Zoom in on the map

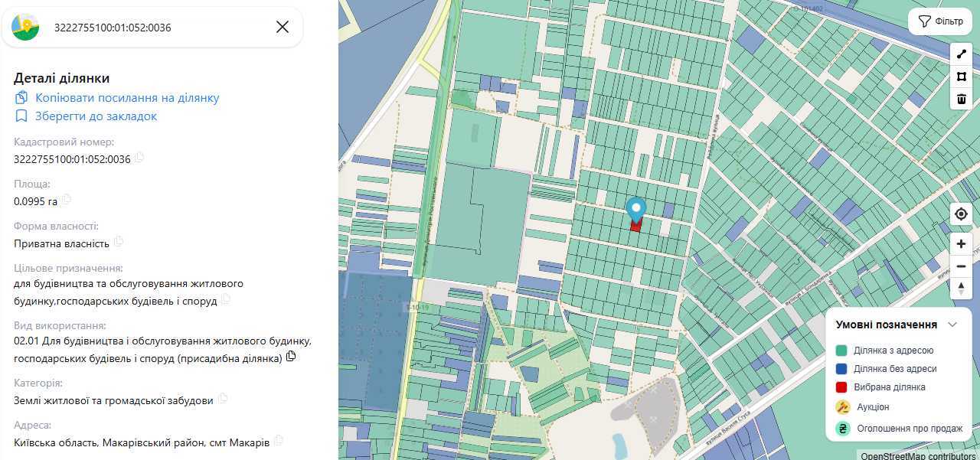tap(962, 244)
